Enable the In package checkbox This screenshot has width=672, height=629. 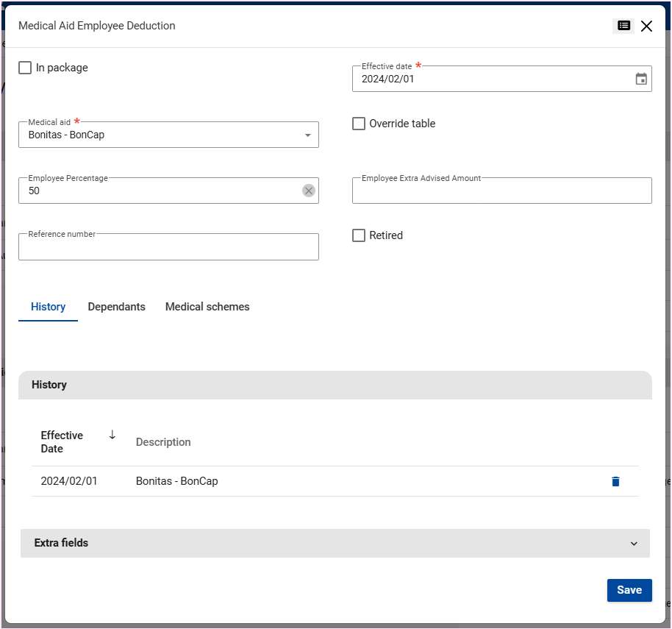(x=26, y=68)
